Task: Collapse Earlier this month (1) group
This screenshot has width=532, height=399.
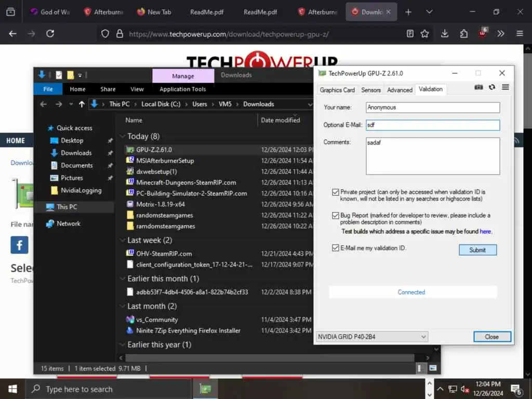Action: click(x=123, y=278)
